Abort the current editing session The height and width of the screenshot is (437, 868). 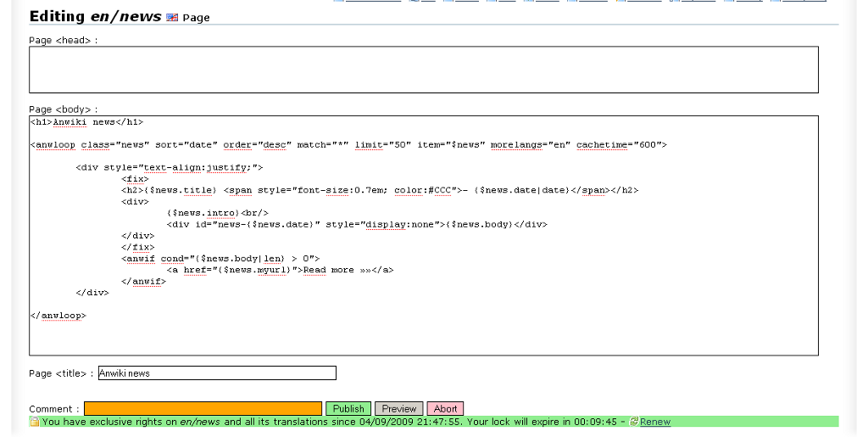click(445, 409)
